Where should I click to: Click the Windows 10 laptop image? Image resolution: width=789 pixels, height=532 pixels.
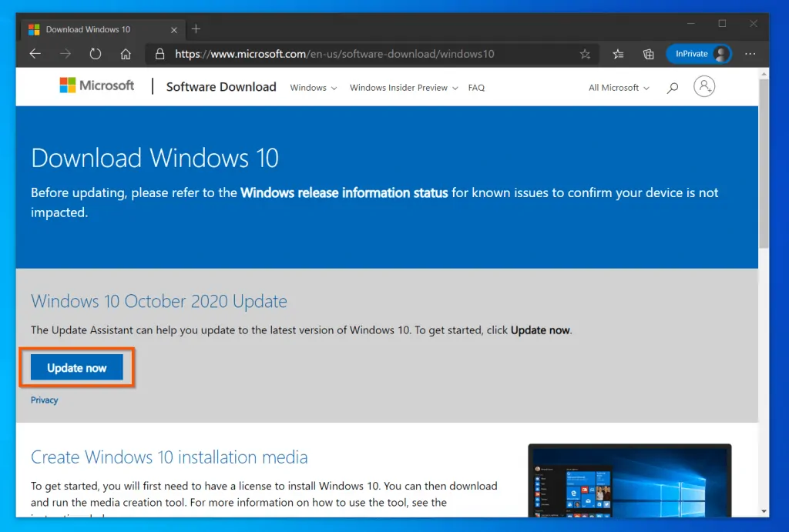pos(630,480)
